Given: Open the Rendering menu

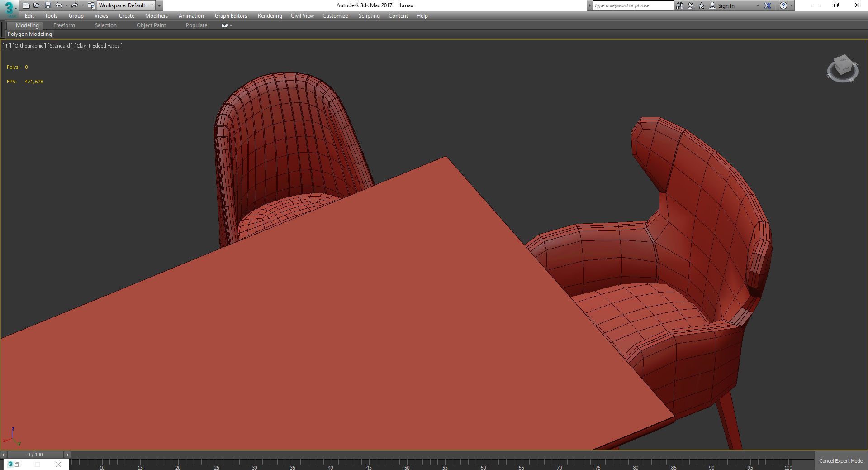Looking at the screenshot, I should click(270, 16).
